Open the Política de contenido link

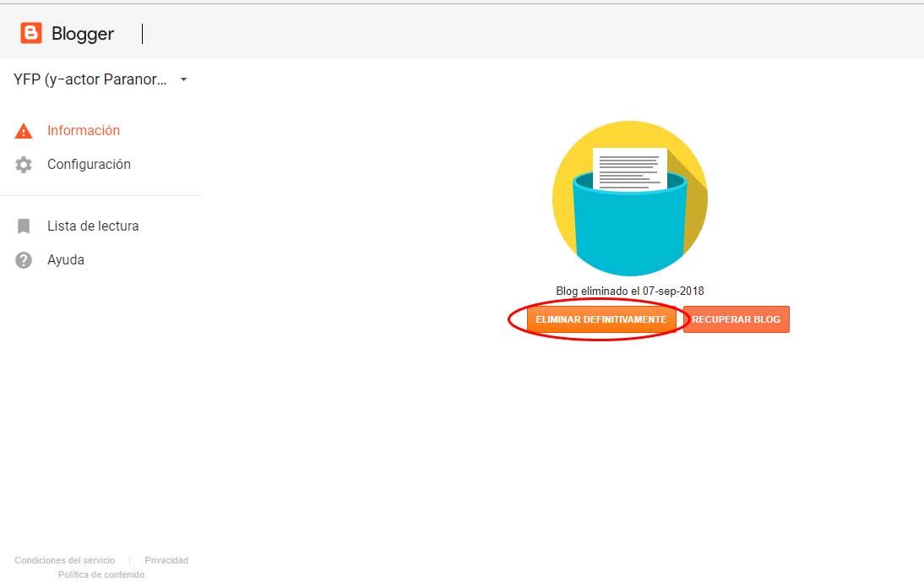[101, 574]
